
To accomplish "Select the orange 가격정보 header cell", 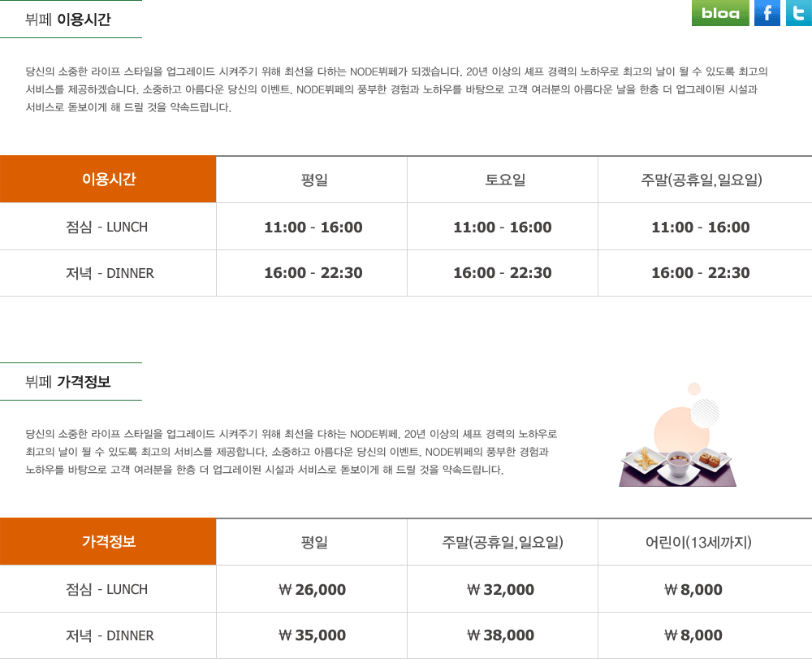I will click(x=108, y=542).
